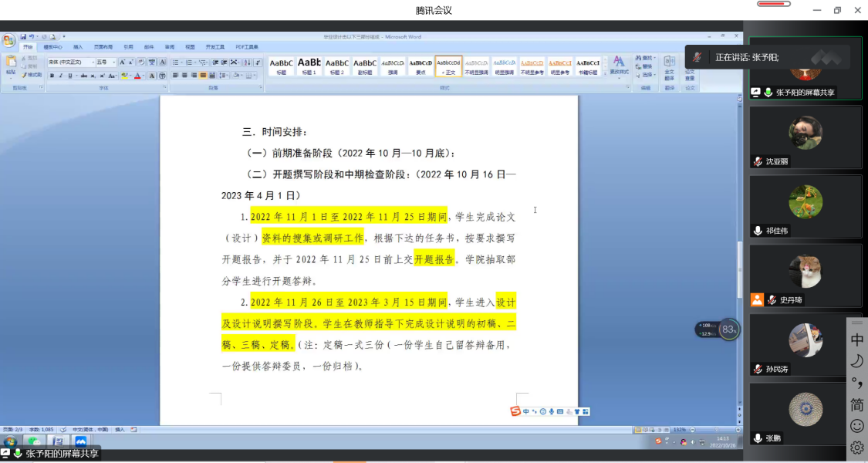Select participant 沈亚丽 video thumbnail
868x463 pixels.
(806, 137)
